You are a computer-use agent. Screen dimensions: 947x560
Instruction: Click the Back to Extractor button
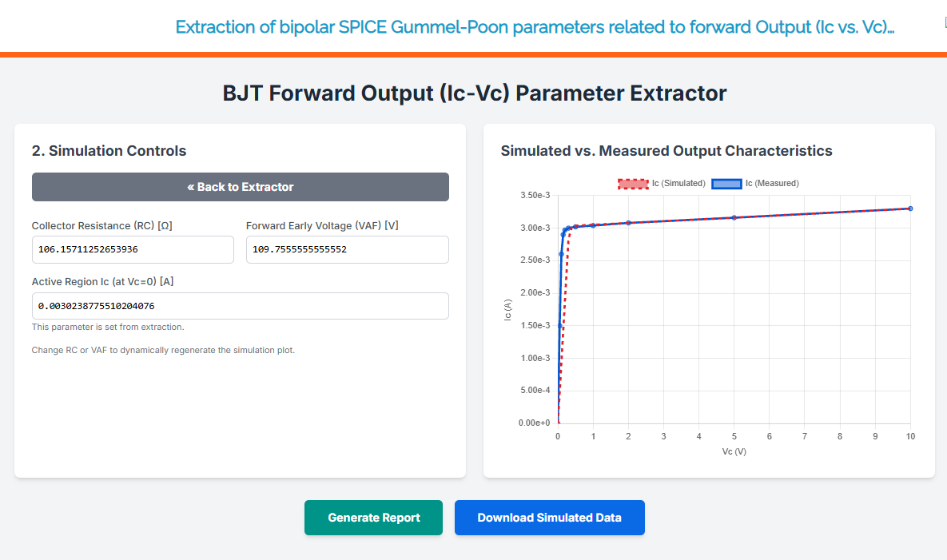(240, 187)
